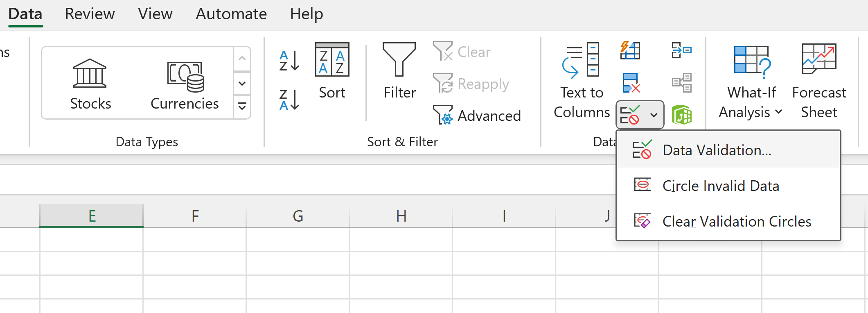Select column G header
868x313 pixels.
(298, 215)
